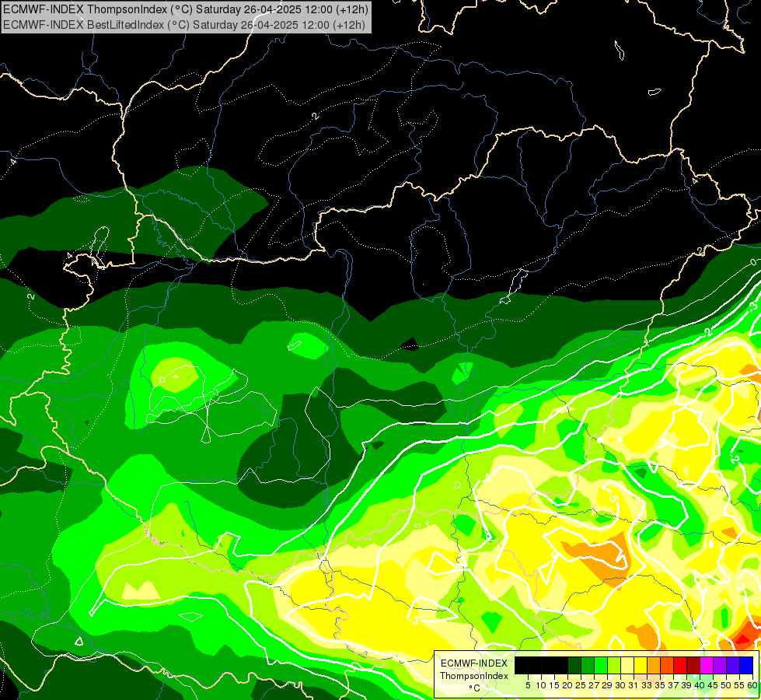Click the ThompsonIndex label in the legend box
Screen dimensions: 761x700
tap(474, 676)
